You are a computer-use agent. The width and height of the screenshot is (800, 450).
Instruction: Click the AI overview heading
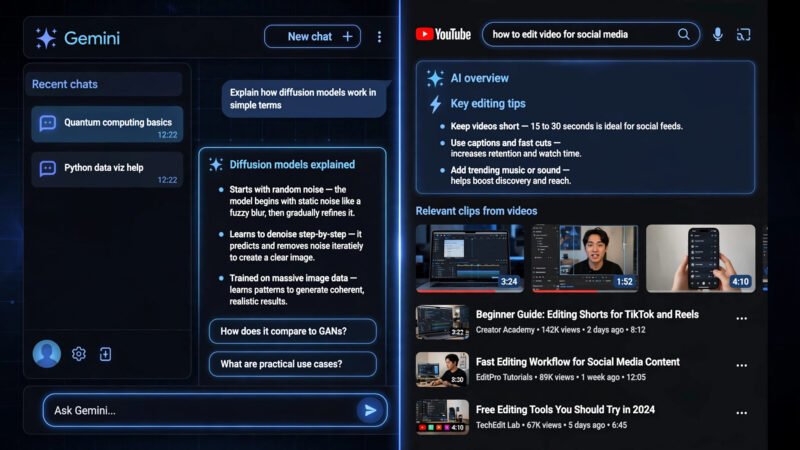point(480,78)
